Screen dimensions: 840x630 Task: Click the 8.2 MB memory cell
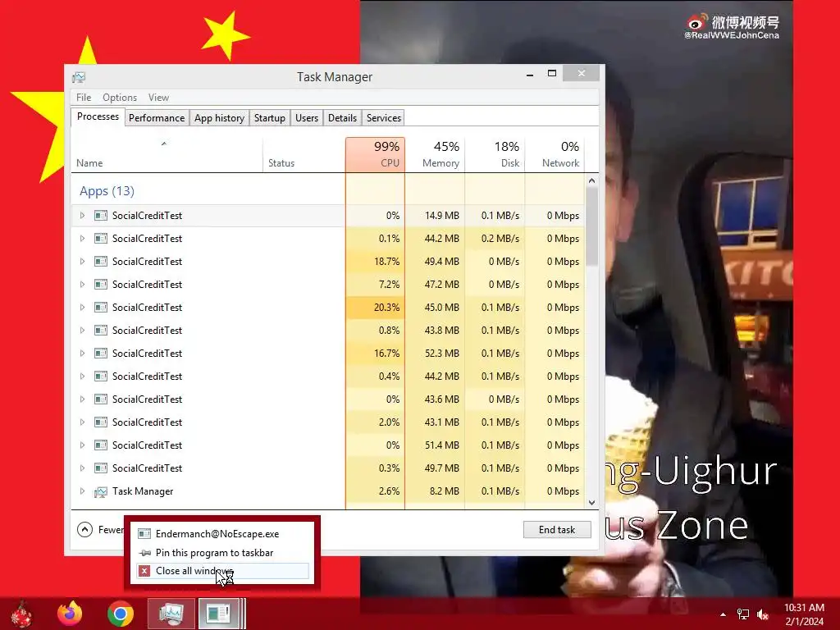pos(435,491)
